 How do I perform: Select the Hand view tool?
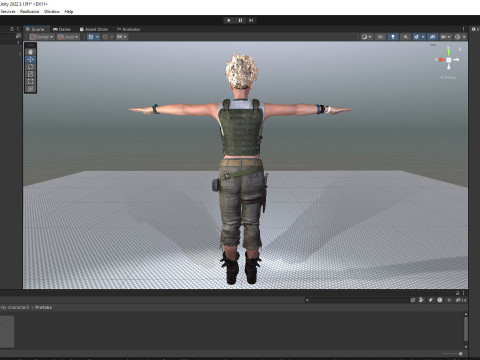(30, 52)
